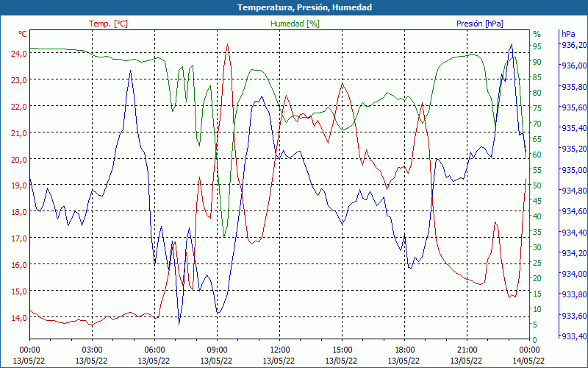
Task: Click the '12:00' time axis label
Action: click(x=279, y=350)
